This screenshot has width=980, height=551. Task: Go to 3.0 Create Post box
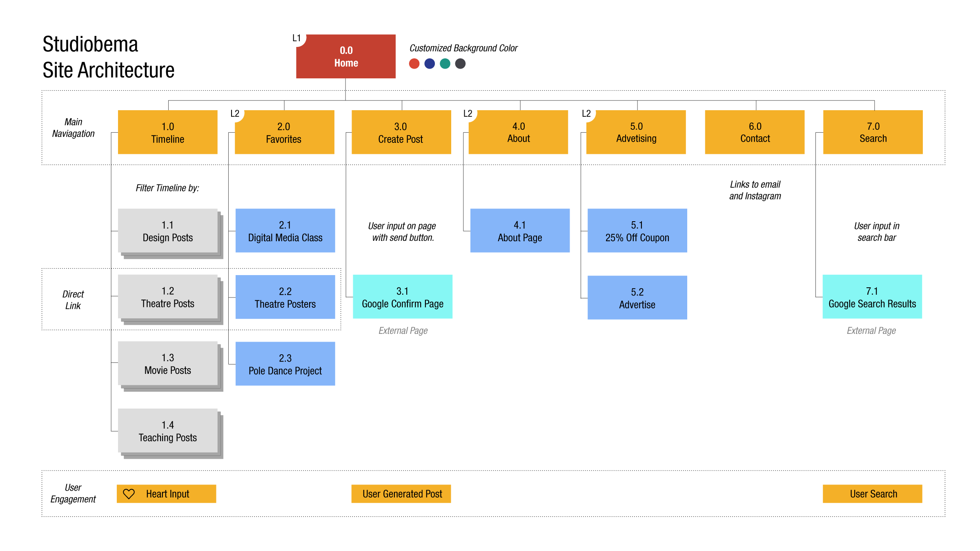point(401,132)
